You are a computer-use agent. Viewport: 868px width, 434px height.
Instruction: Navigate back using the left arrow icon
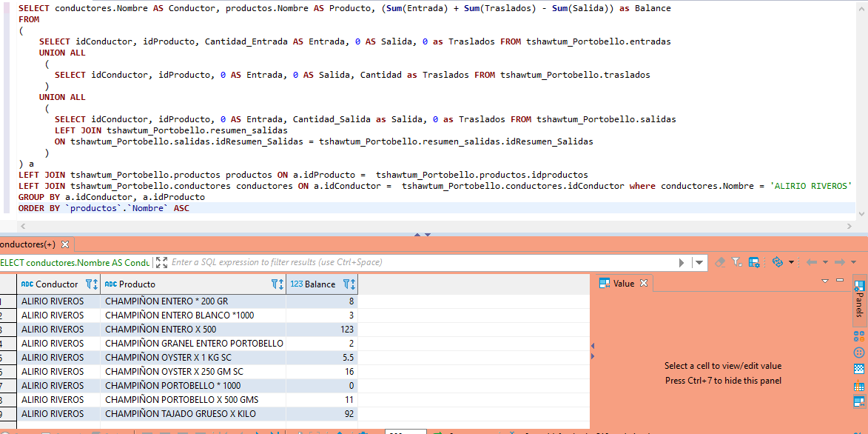coord(812,262)
